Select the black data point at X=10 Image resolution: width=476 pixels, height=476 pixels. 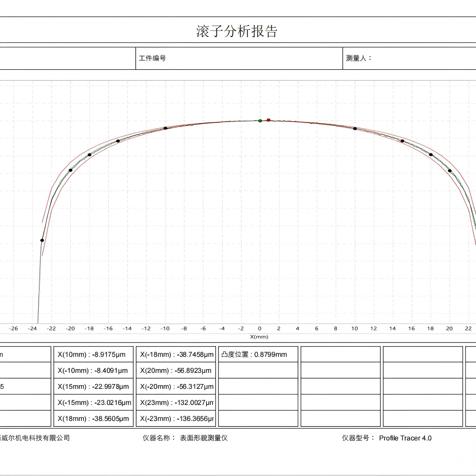[x=355, y=128]
